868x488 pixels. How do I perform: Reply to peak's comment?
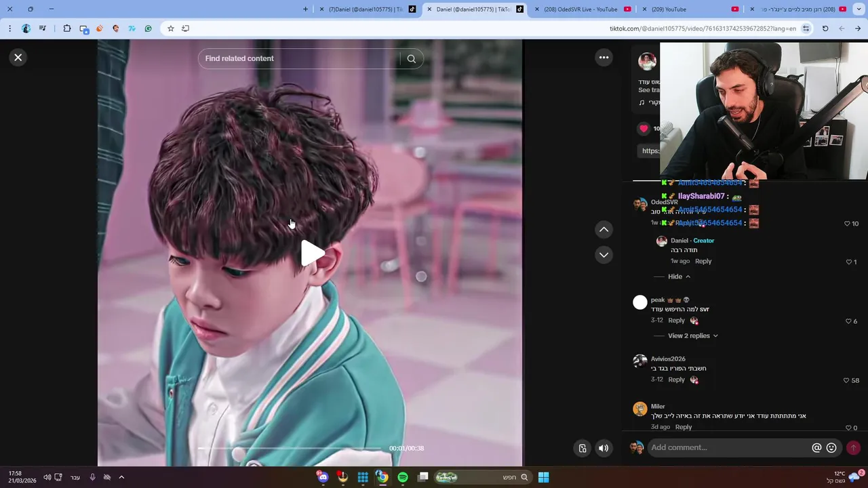point(676,320)
